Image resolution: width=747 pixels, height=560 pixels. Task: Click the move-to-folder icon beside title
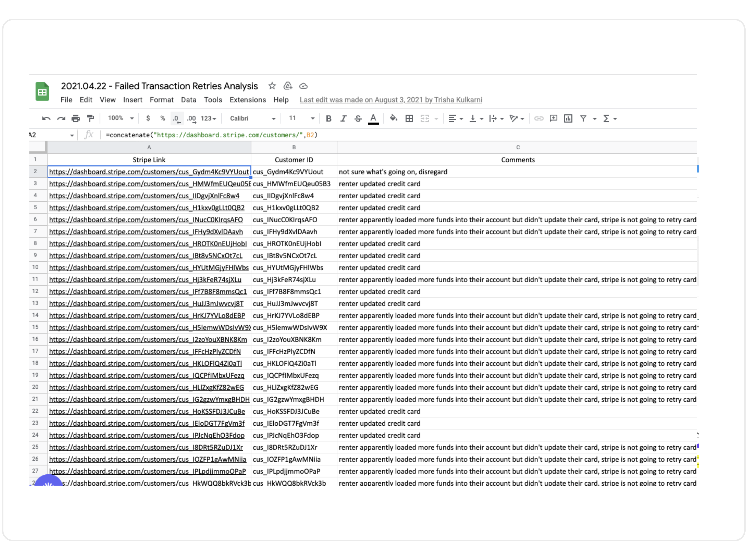[288, 86]
